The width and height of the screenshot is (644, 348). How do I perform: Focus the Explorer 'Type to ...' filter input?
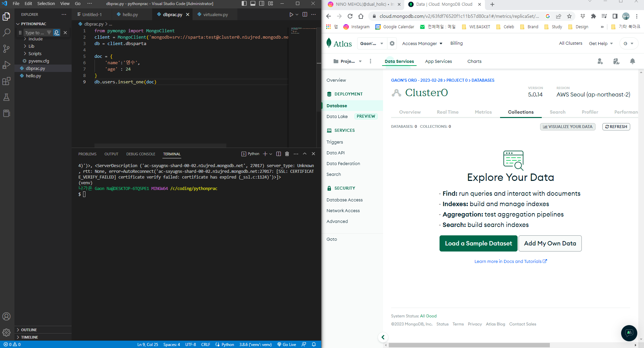(x=35, y=33)
